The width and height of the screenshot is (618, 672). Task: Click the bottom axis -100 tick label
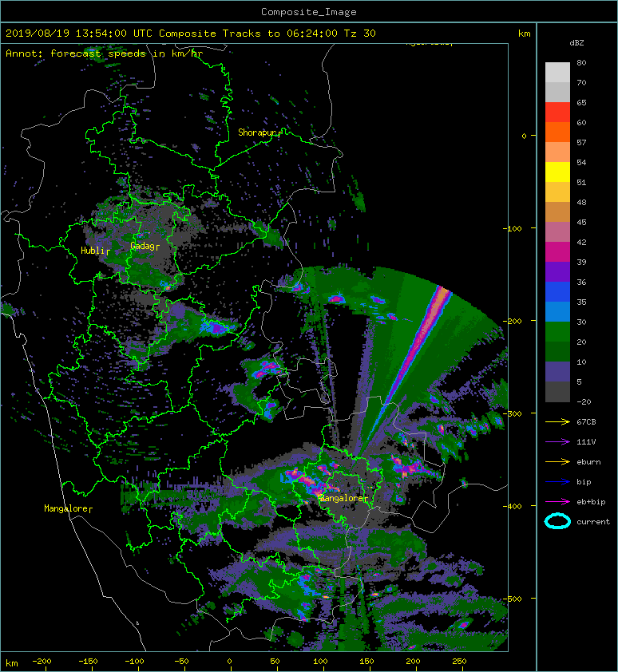tap(134, 662)
